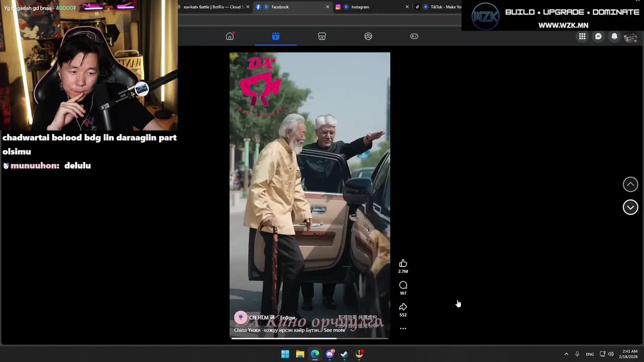Open File Explorer from taskbar
The image size is (644, 362).
click(300, 354)
